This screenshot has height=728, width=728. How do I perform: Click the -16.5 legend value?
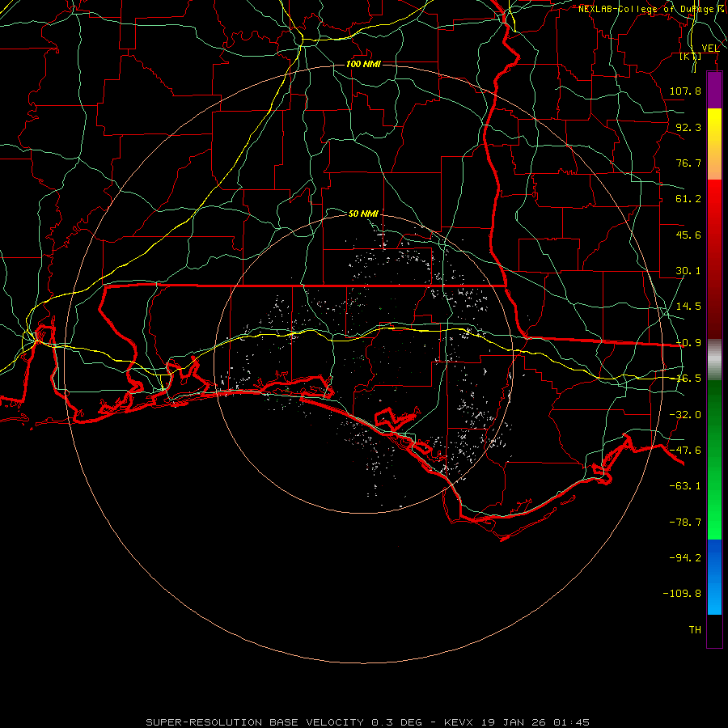688,379
